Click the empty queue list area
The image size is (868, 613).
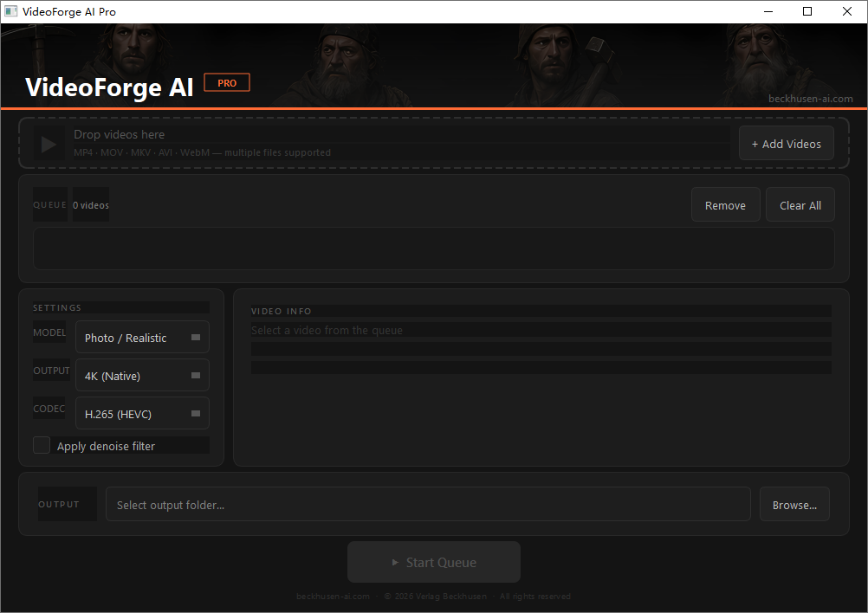point(433,248)
